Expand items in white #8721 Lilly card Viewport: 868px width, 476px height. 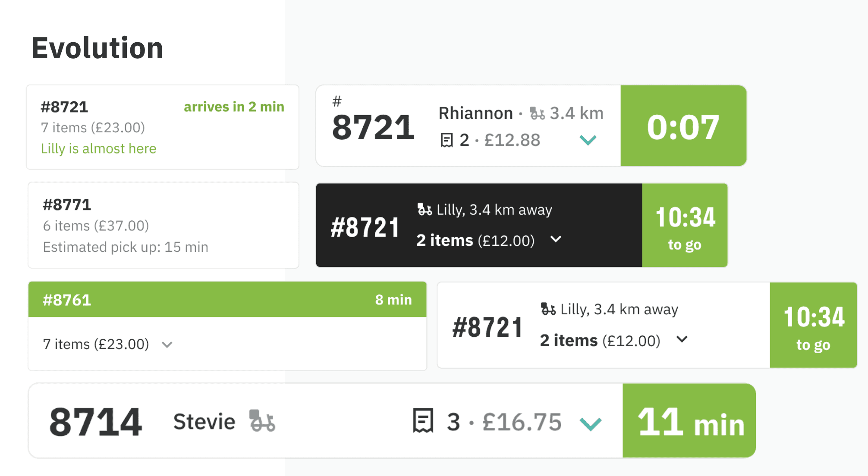tap(682, 339)
